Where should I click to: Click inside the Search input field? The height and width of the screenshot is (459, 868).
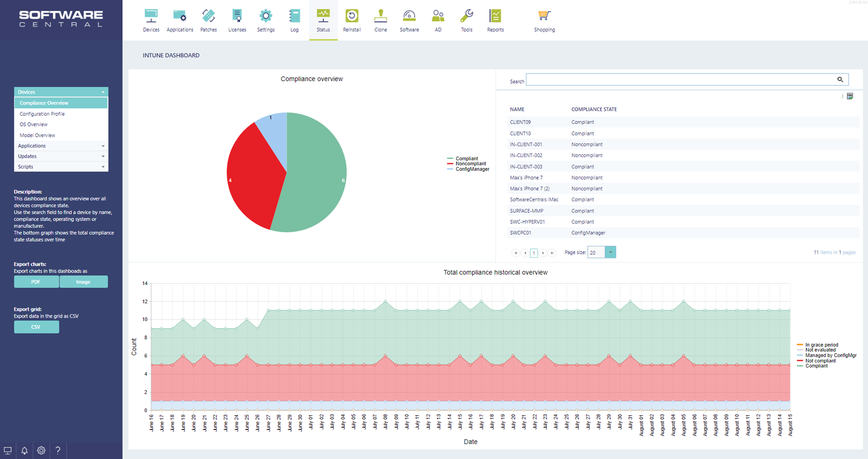(x=680, y=80)
